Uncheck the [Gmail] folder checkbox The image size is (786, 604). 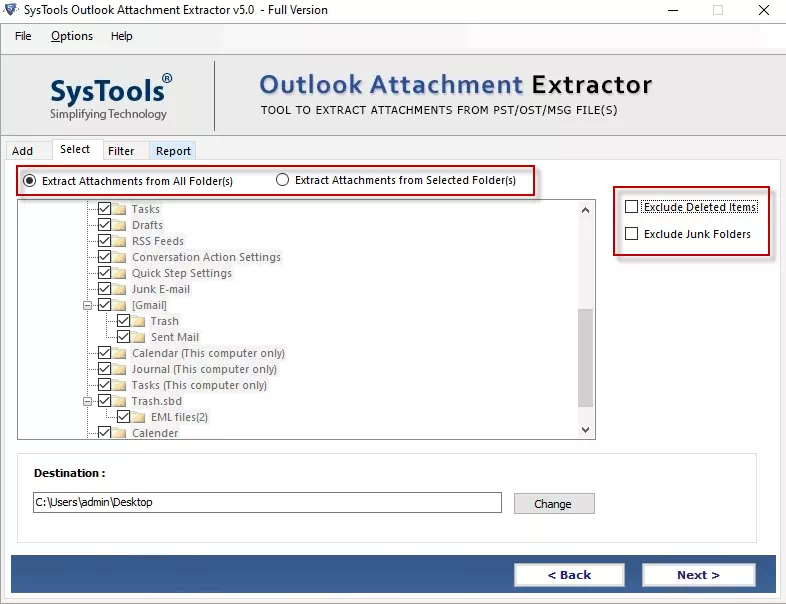[104, 304]
